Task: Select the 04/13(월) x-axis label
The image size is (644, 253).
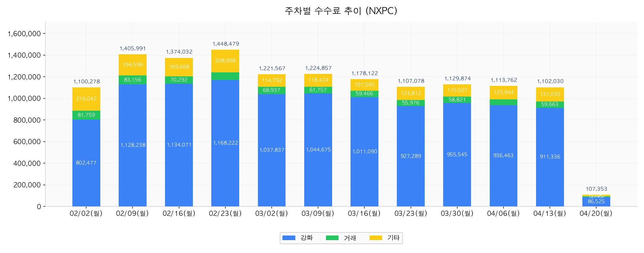Action: click(550, 213)
